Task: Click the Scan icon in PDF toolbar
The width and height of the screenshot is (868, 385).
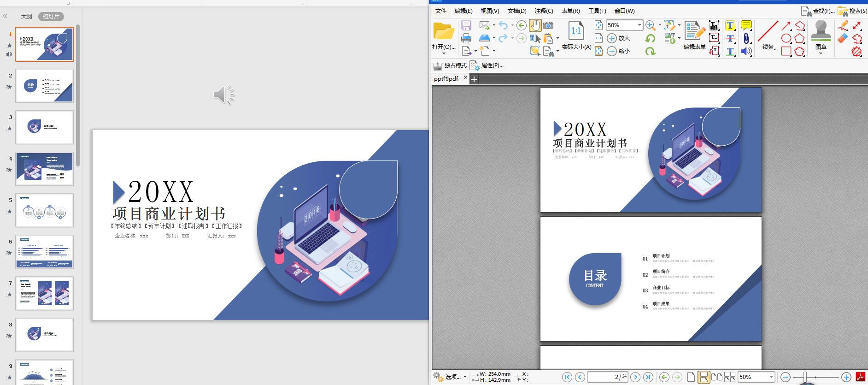Action: coord(485,38)
